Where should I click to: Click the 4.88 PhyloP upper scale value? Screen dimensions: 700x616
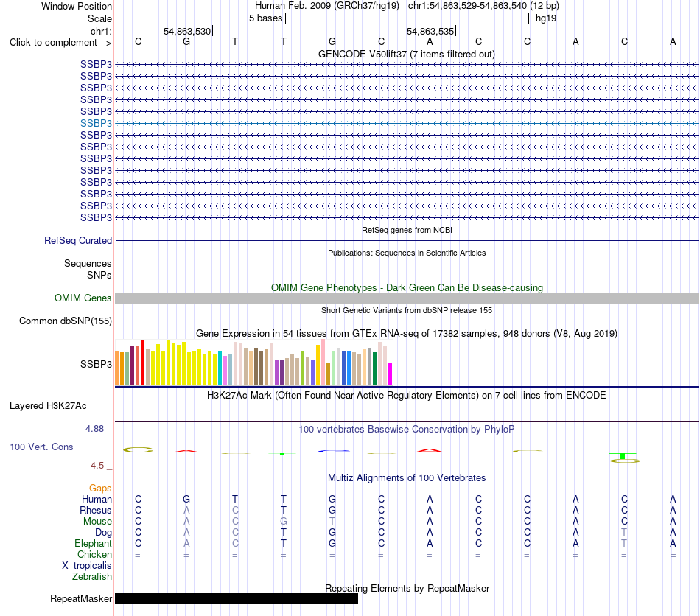click(x=94, y=429)
